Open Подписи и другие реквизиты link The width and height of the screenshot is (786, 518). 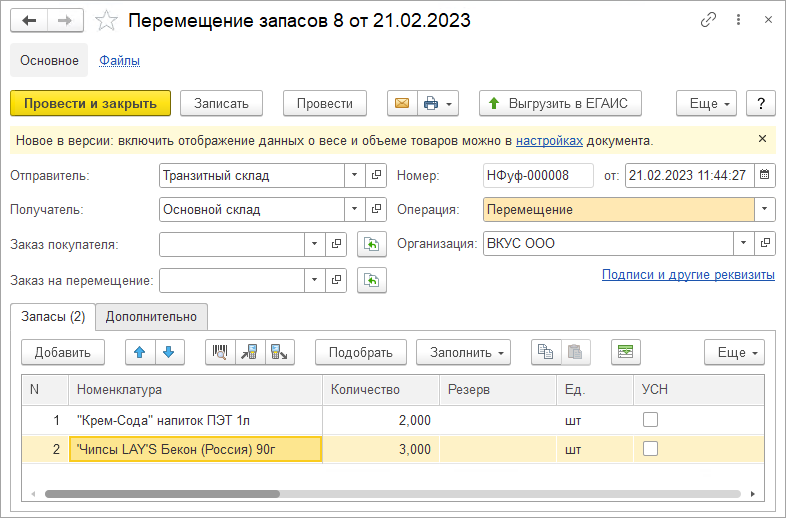[688, 275]
